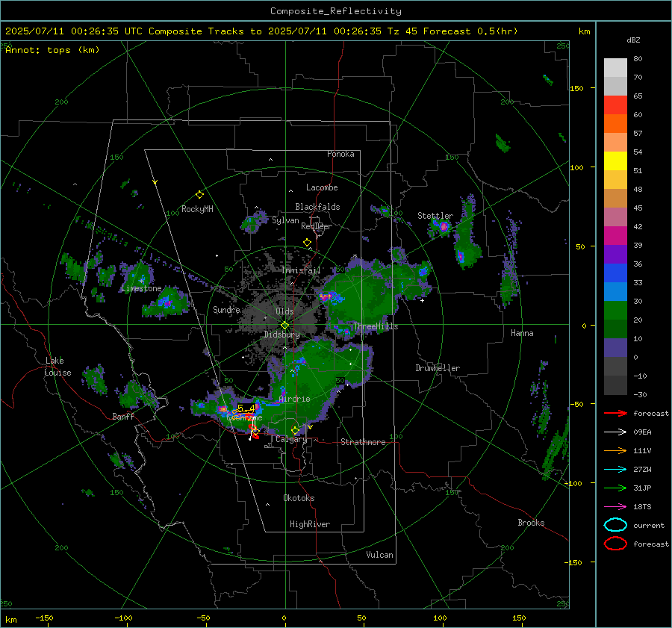
Task: Select the Stettler label on map
Action: pyautogui.click(x=435, y=216)
